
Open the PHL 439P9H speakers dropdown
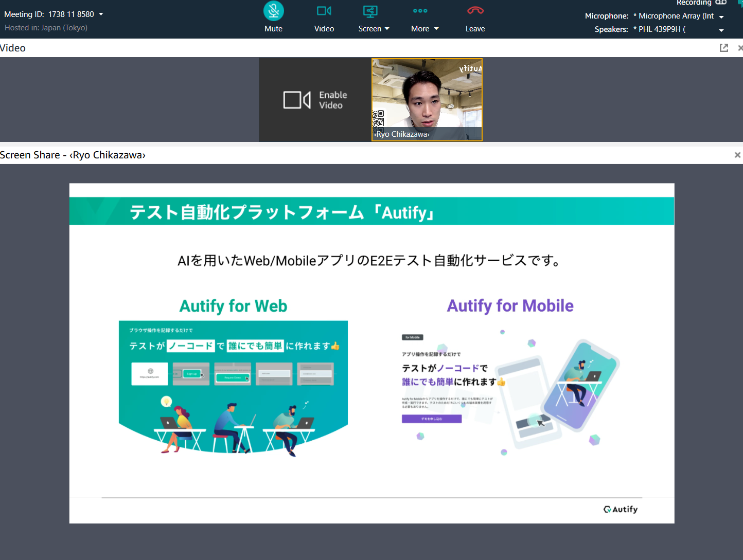[721, 30]
